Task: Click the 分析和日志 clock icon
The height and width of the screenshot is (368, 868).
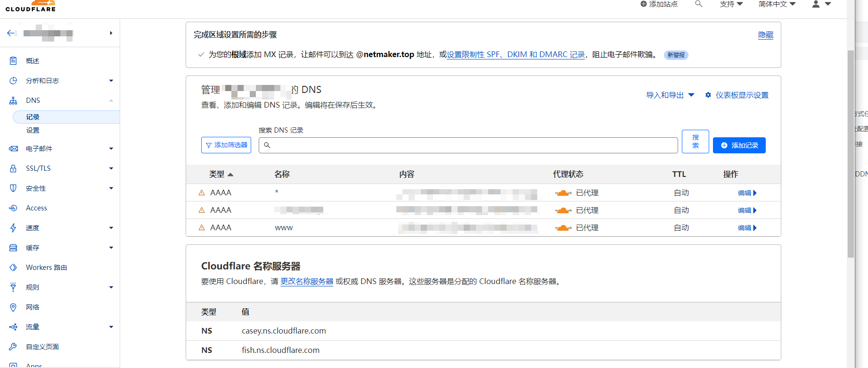Action: pyautogui.click(x=13, y=81)
